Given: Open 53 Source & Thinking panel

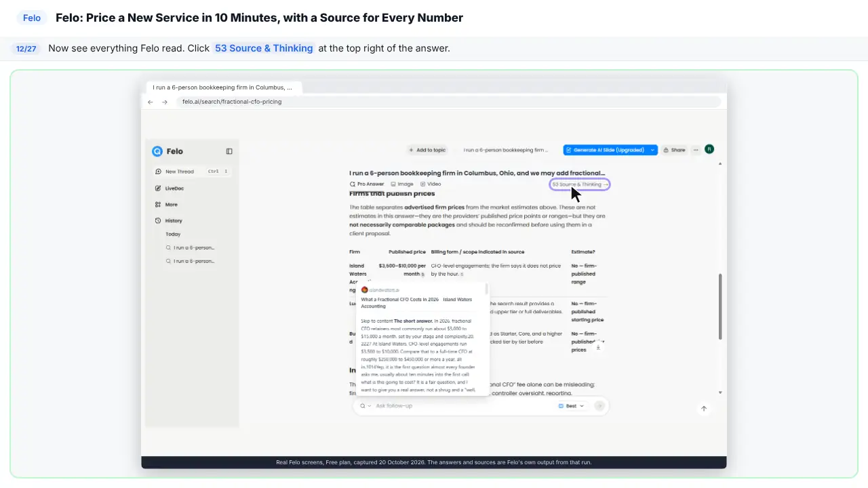Looking at the screenshot, I should click(580, 184).
